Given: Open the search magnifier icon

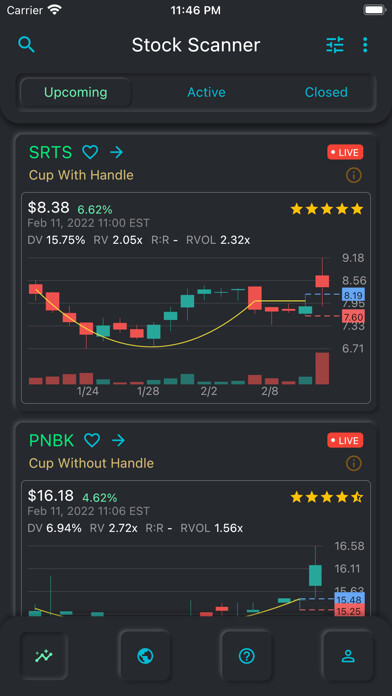Looking at the screenshot, I should coord(27,45).
